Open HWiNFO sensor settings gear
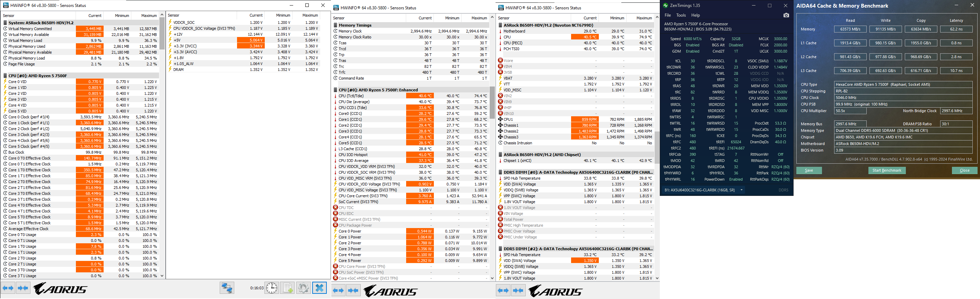This screenshot has width=980, height=299. tap(303, 288)
